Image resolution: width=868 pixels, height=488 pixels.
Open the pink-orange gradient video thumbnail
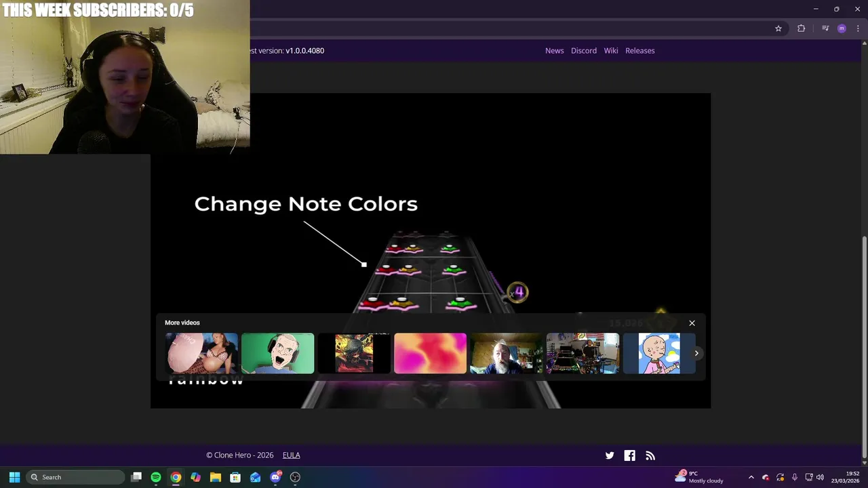(431, 353)
